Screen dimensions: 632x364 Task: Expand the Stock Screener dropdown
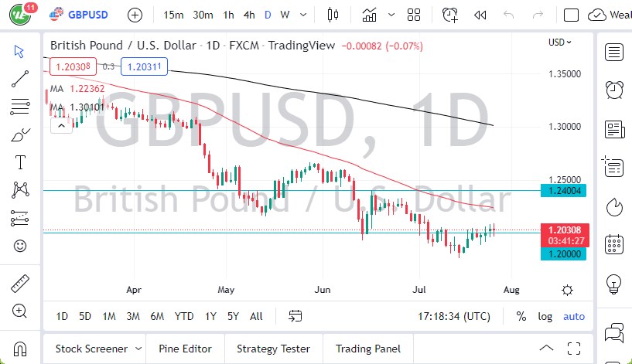pyautogui.click(x=138, y=349)
